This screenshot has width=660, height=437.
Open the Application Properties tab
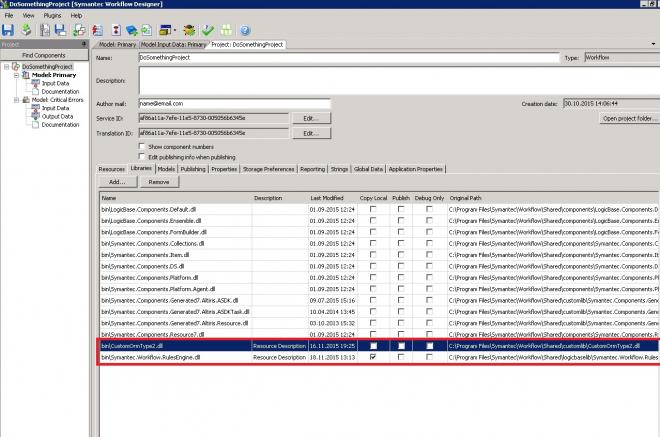click(x=415, y=169)
